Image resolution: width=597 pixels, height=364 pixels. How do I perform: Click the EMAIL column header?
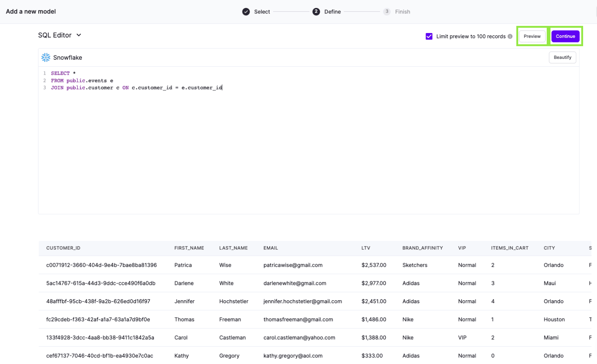pos(271,248)
